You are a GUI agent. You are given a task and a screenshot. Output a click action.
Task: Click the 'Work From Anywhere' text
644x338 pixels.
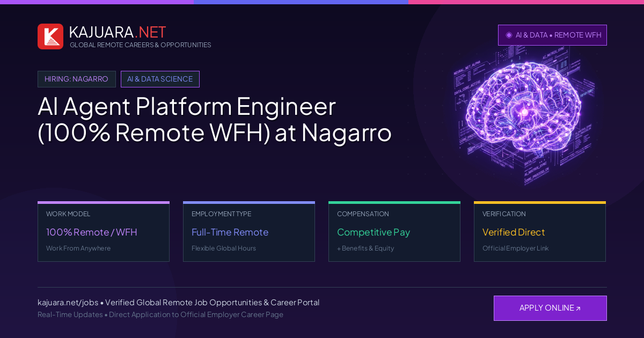78,248
